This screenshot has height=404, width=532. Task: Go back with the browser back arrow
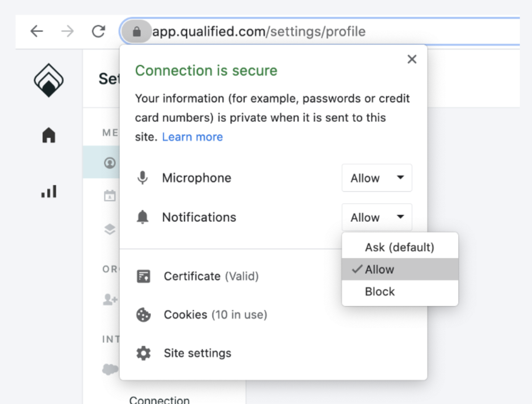pos(37,31)
